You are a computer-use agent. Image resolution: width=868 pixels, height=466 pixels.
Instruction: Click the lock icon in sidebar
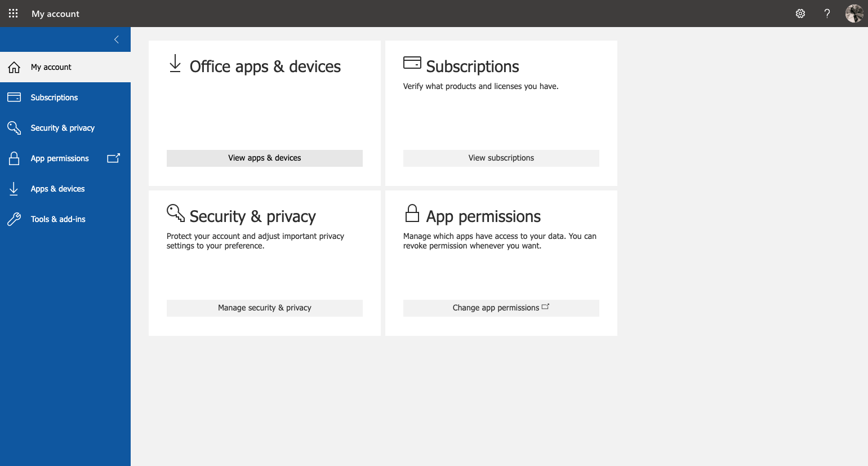point(14,158)
